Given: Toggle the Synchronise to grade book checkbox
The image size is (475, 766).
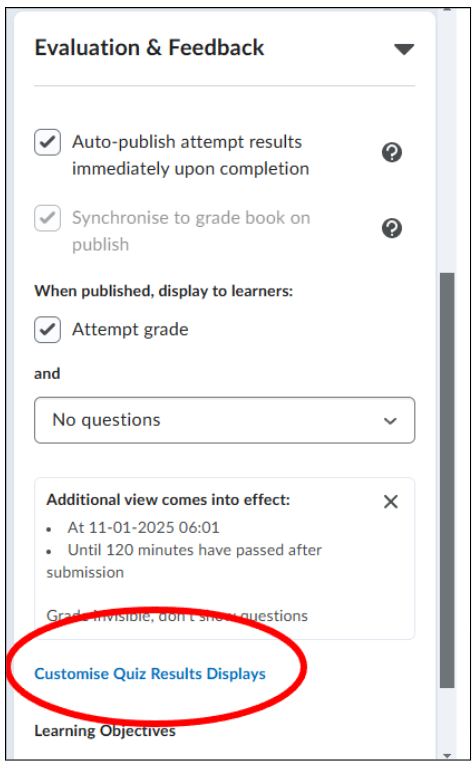Looking at the screenshot, I should click(x=47, y=218).
